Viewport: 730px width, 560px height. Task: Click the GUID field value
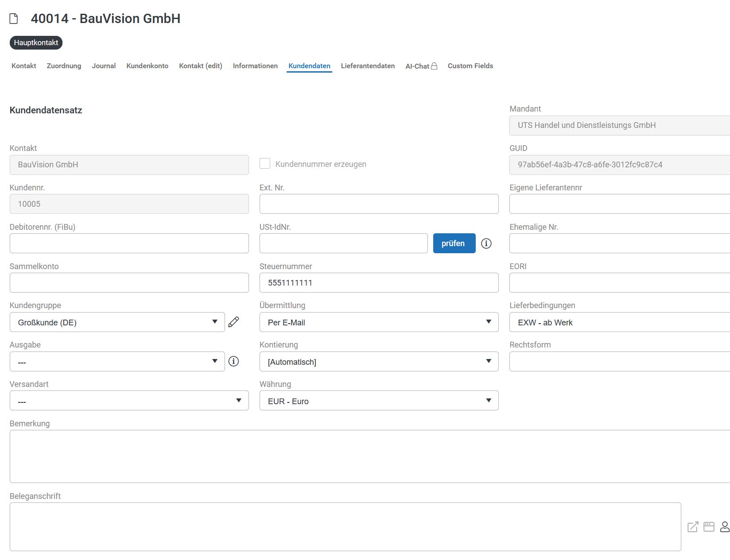click(620, 165)
